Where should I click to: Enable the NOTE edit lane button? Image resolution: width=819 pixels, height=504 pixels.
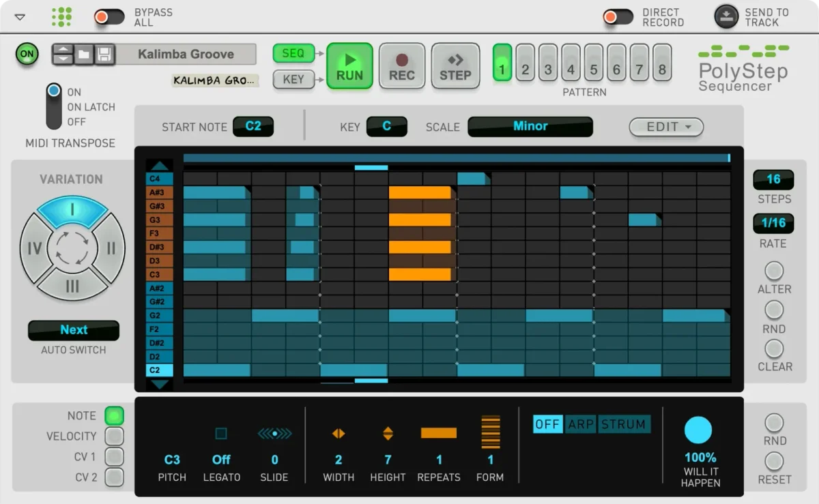click(114, 415)
